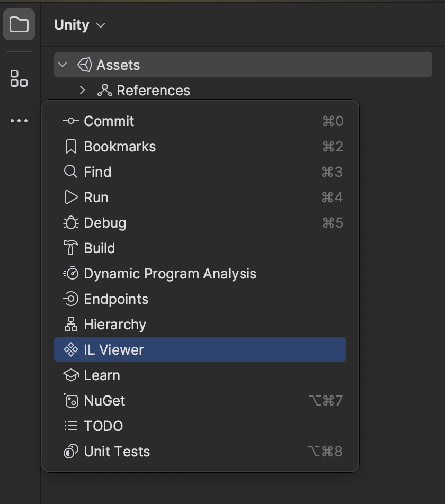Click the Build hammer icon
Viewport: 445px width, 504px height.
pos(71,248)
